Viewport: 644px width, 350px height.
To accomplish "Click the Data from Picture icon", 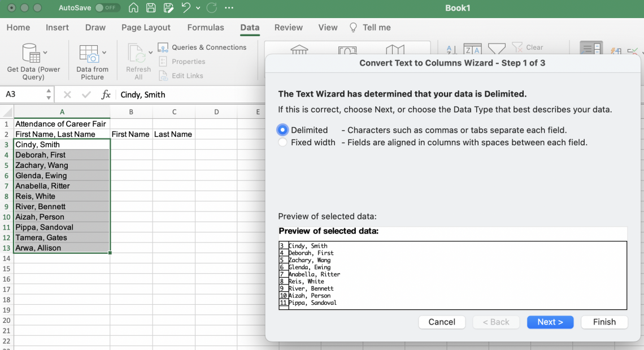I will (x=89, y=53).
